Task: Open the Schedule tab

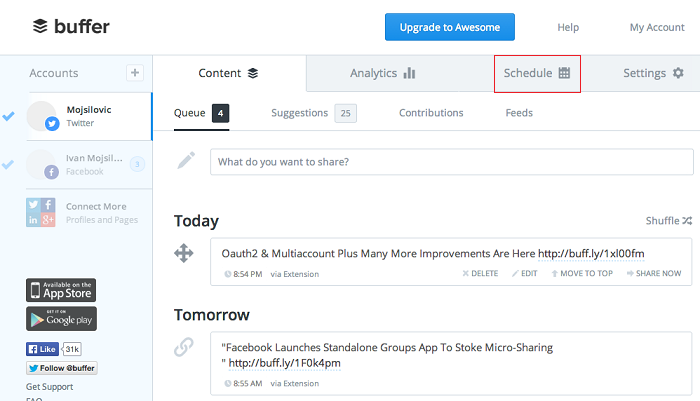Action: point(537,73)
